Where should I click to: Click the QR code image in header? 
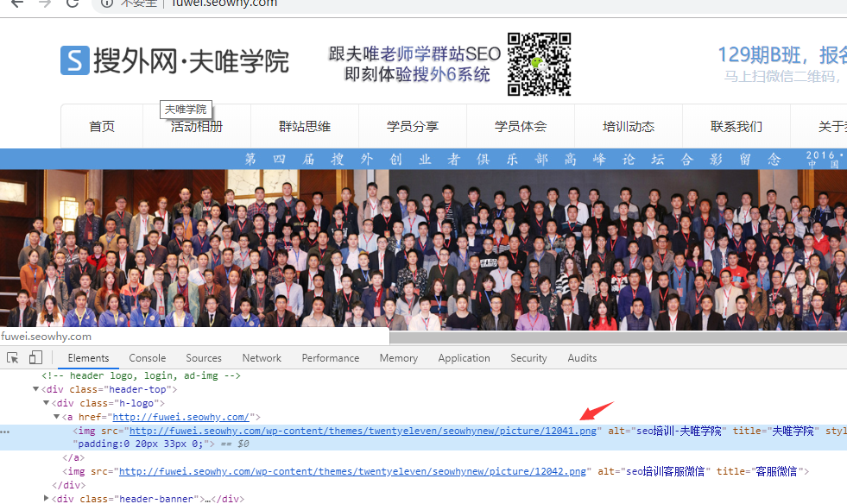(539, 64)
